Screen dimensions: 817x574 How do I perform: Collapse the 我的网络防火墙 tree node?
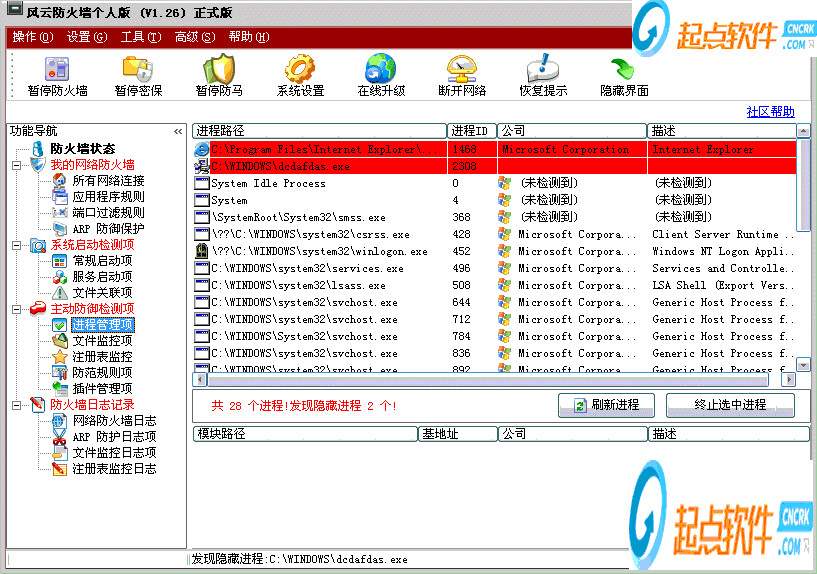[x=17, y=166]
